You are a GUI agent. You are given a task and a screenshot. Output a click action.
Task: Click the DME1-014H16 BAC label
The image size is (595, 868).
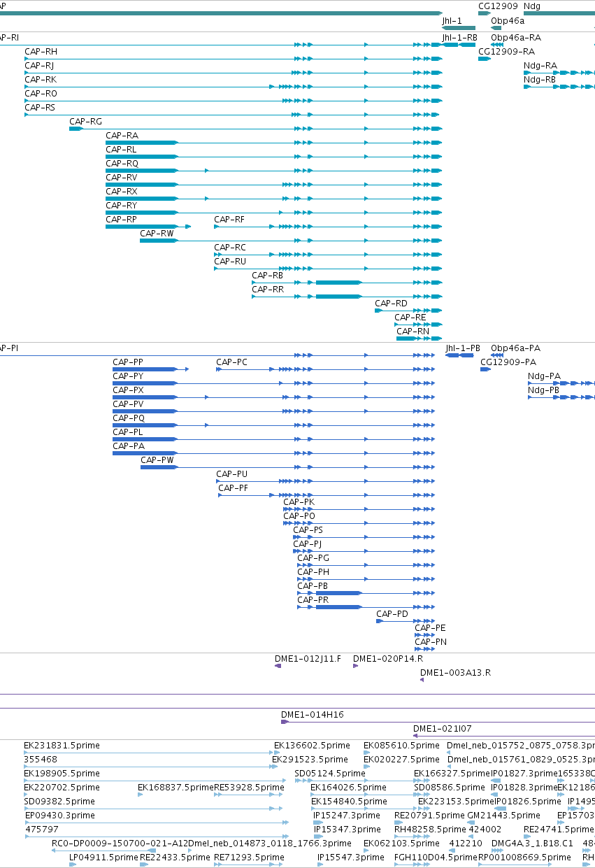coord(313,715)
